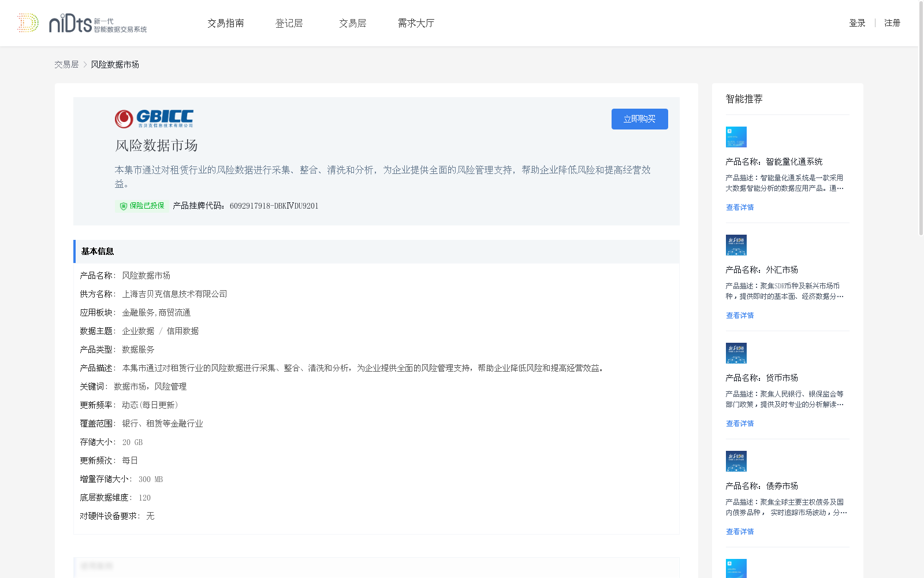The image size is (924, 578).
Task: Select keyword text 数据市场，风险管理
Action: click(150, 387)
